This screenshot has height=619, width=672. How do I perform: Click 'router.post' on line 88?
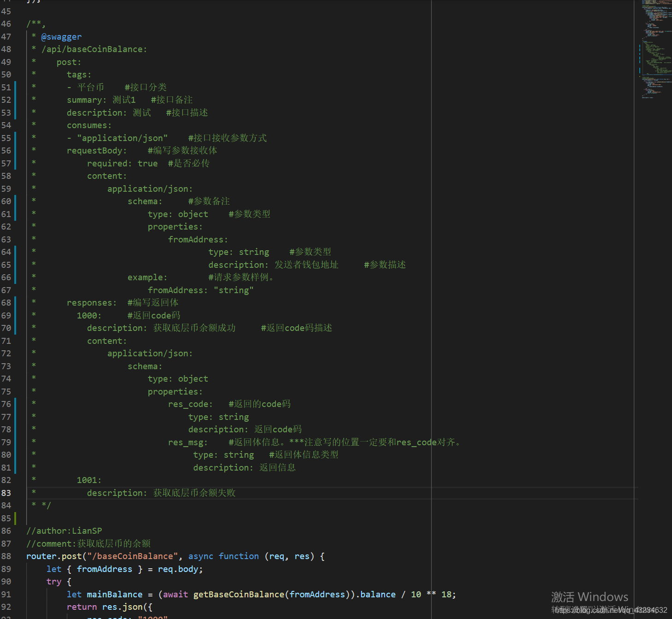tap(54, 556)
